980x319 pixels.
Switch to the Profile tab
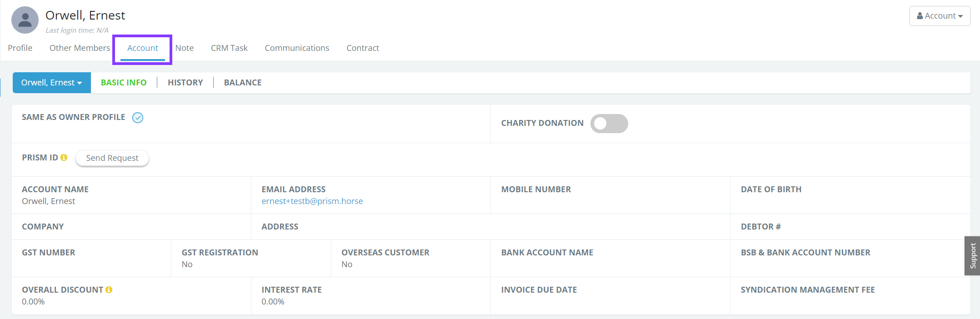pos(20,48)
